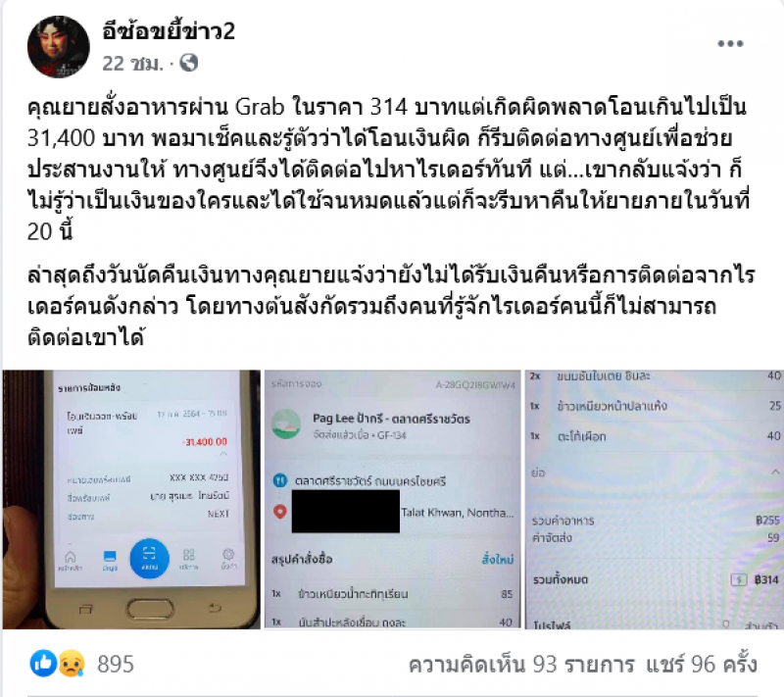
Task: Collapse the ย่อ chevron in receipt photo
Action: (x=775, y=472)
